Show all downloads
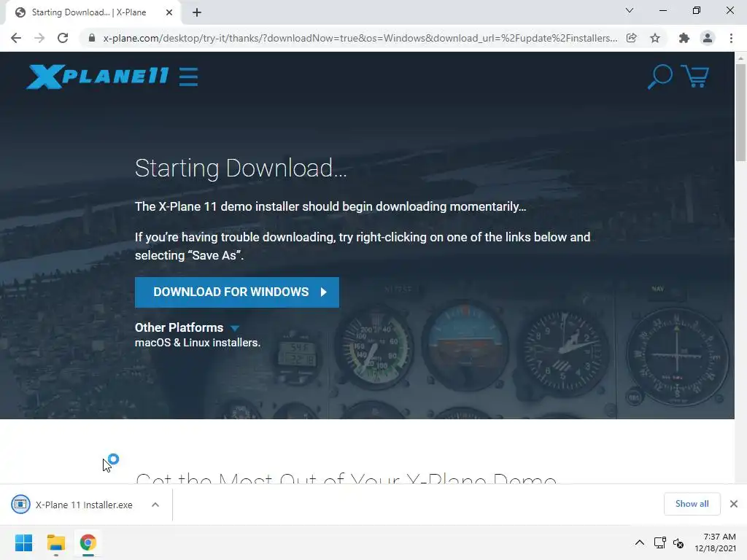The width and height of the screenshot is (747, 560). 692,504
